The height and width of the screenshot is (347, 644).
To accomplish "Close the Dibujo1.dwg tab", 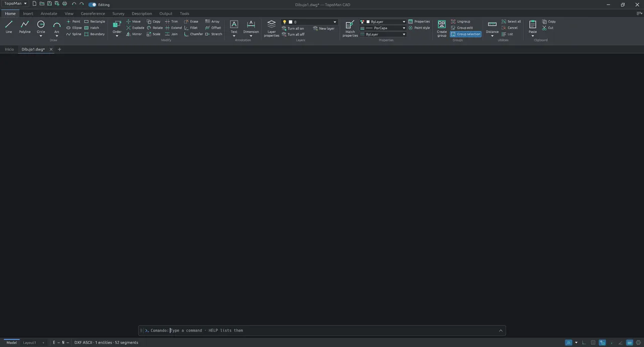I will pos(51,49).
